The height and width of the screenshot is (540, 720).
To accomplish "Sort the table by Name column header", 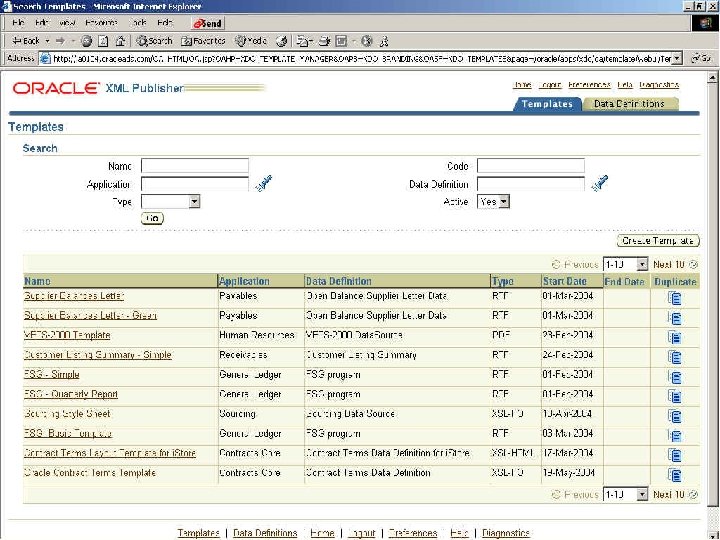I will pos(37,281).
